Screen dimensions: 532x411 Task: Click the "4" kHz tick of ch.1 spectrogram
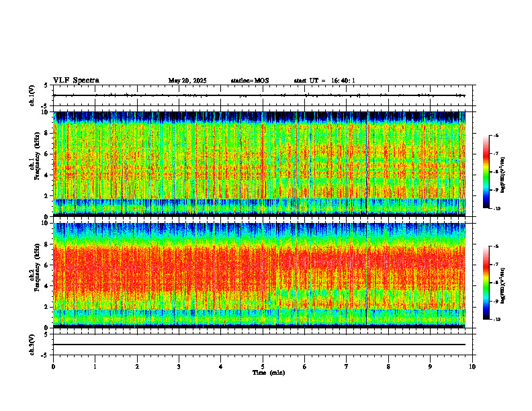pyautogui.click(x=48, y=175)
